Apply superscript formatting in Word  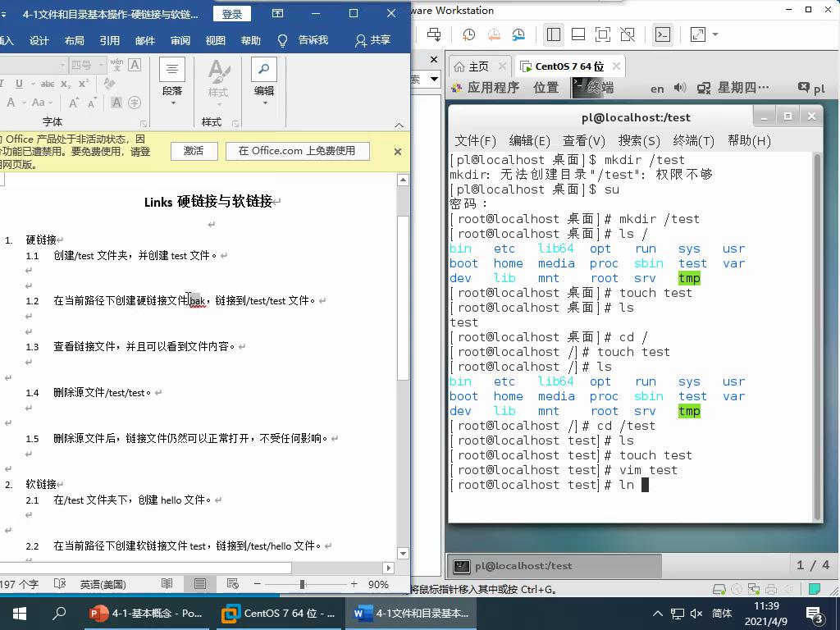coord(82,84)
